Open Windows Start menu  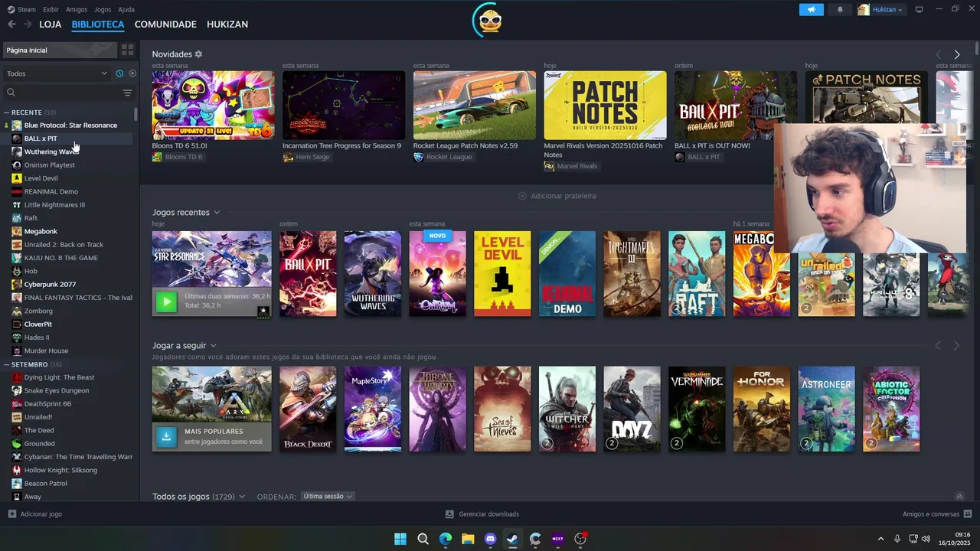400,539
